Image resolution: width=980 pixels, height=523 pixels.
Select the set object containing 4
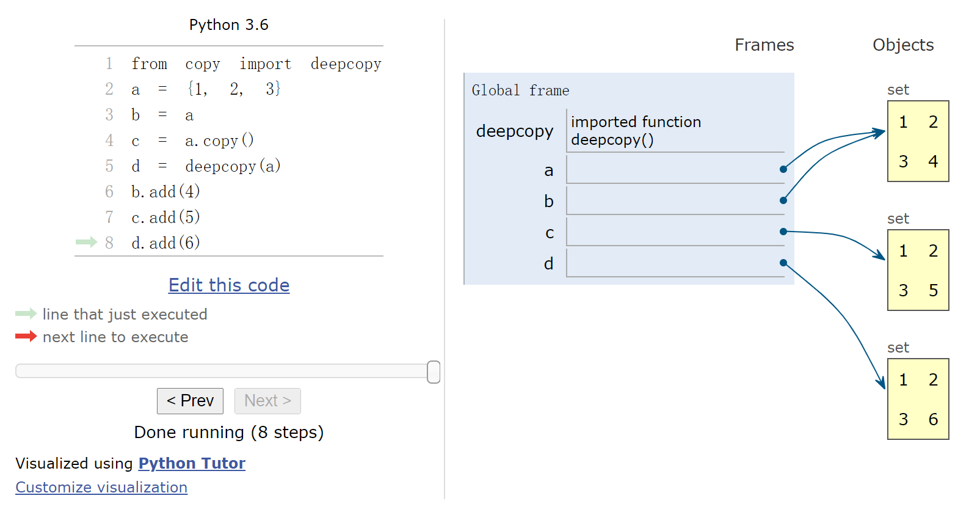pyautogui.click(x=918, y=141)
